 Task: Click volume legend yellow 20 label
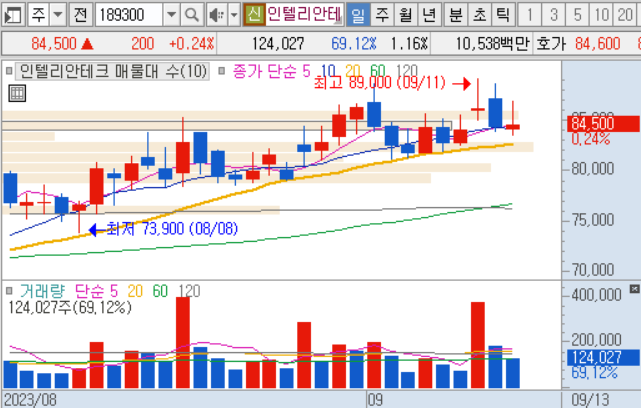(135, 291)
